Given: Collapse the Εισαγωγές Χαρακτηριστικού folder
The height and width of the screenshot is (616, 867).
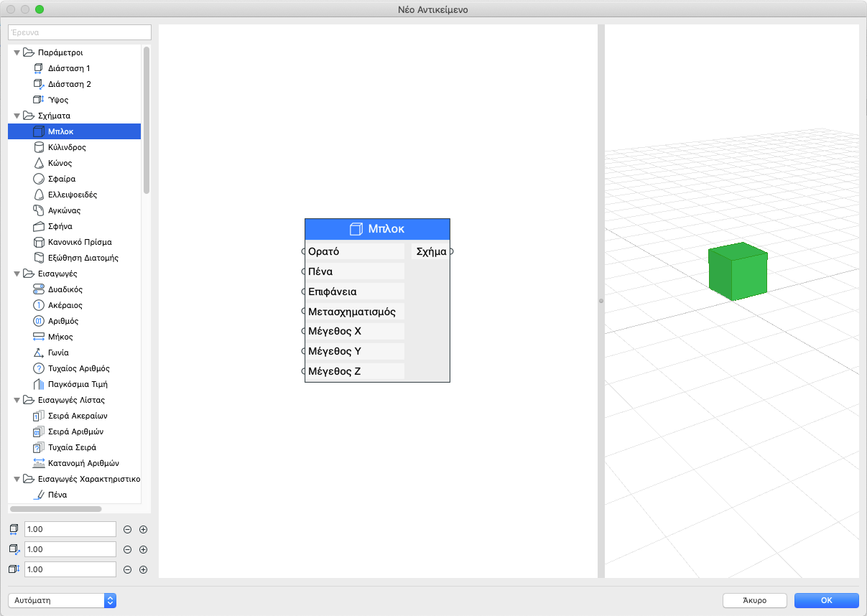Looking at the screenshot, I should tap(17, 479).
